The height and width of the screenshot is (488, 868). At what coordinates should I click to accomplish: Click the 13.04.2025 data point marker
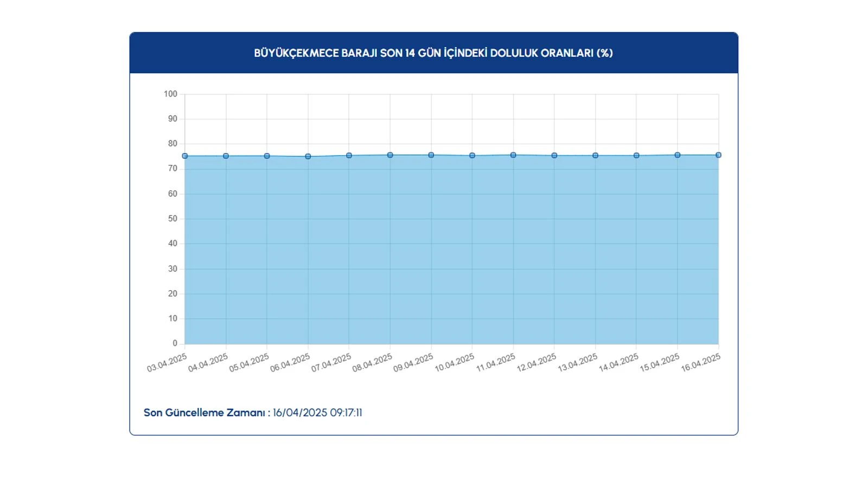595,156
